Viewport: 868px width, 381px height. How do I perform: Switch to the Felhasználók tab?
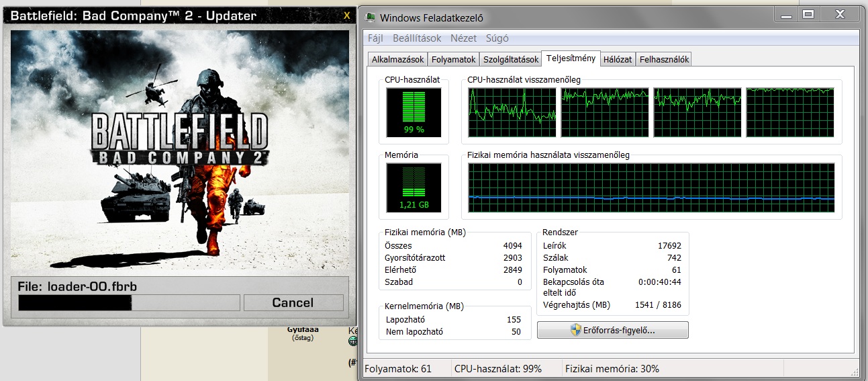coord(664,59)
